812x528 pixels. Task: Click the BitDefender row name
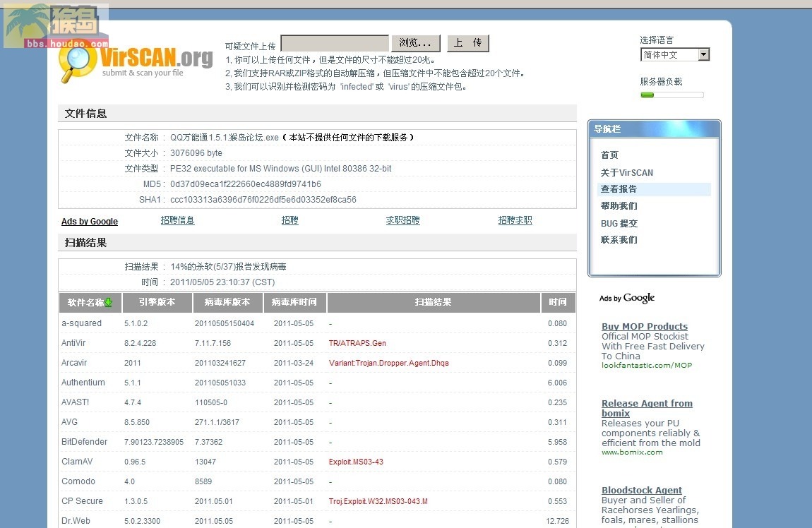tap(85, 442)
